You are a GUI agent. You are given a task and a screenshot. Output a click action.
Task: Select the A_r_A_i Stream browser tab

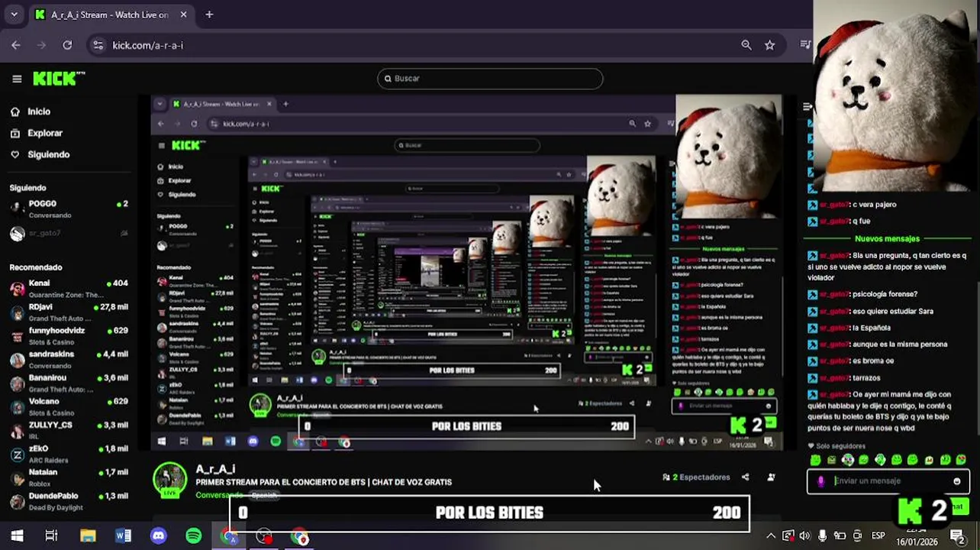[x=111, y=15]
